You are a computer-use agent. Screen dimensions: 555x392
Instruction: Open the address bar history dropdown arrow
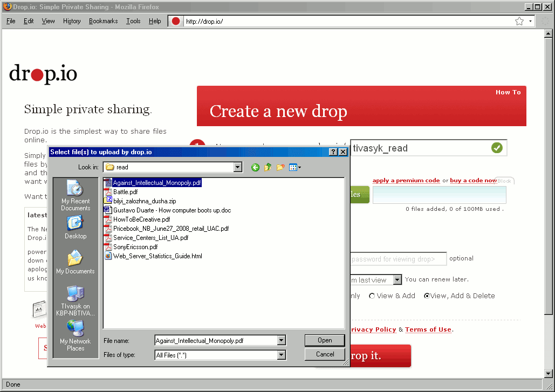[530, 21]
